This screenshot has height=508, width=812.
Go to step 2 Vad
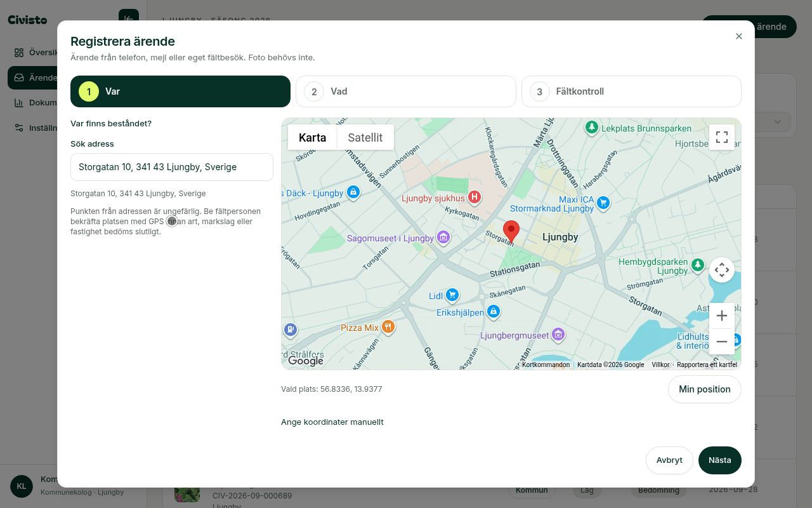click(x=406, y=91)
